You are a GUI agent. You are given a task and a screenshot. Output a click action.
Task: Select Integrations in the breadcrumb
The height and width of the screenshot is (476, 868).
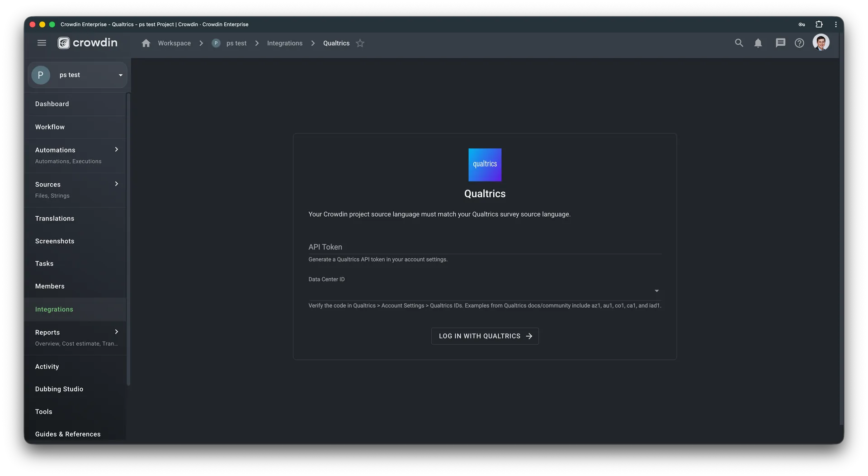(x=284, y=43)
